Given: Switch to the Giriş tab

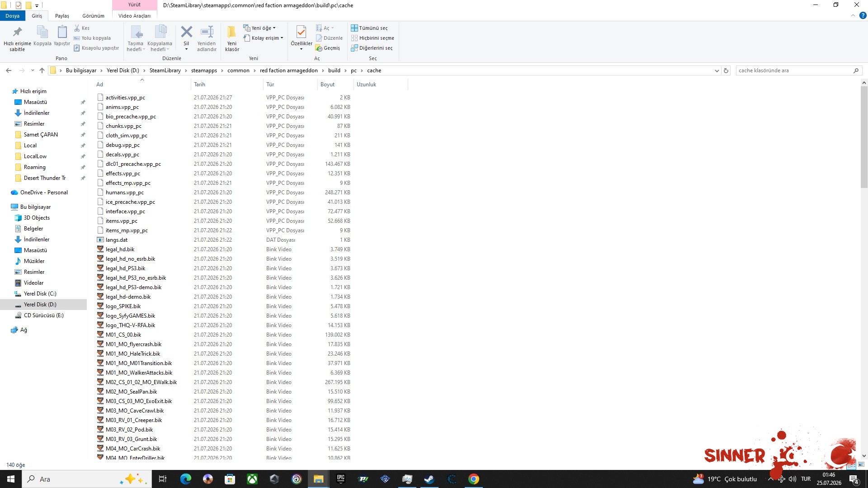Looking at the screenshot, I should click(37, 16).
